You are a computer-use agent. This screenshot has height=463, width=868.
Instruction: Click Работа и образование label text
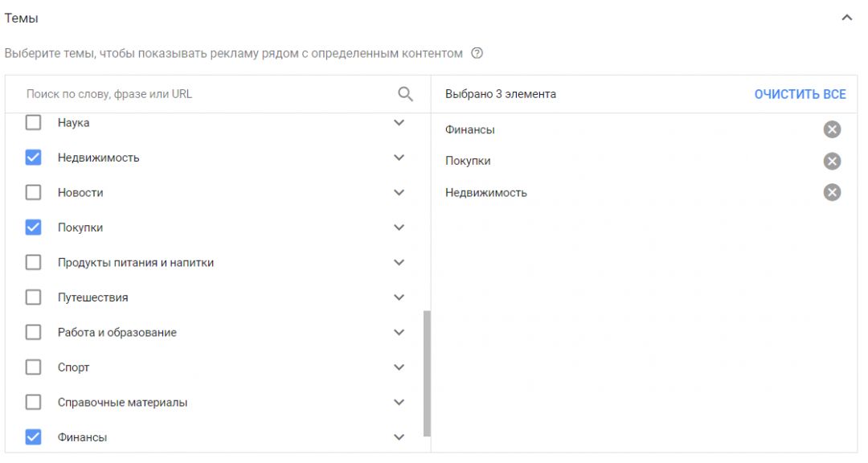117,333
